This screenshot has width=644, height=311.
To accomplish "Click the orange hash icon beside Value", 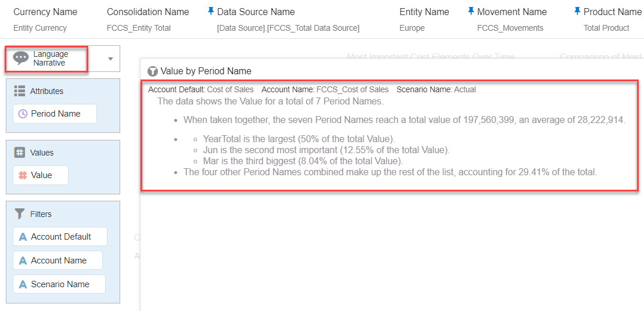I will (23, 175).
